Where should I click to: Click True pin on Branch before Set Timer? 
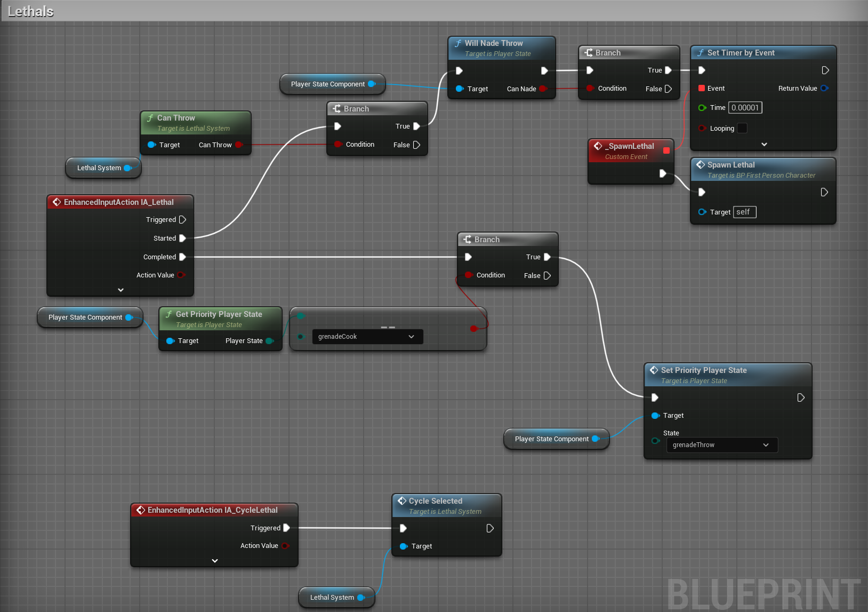(668, 70)
